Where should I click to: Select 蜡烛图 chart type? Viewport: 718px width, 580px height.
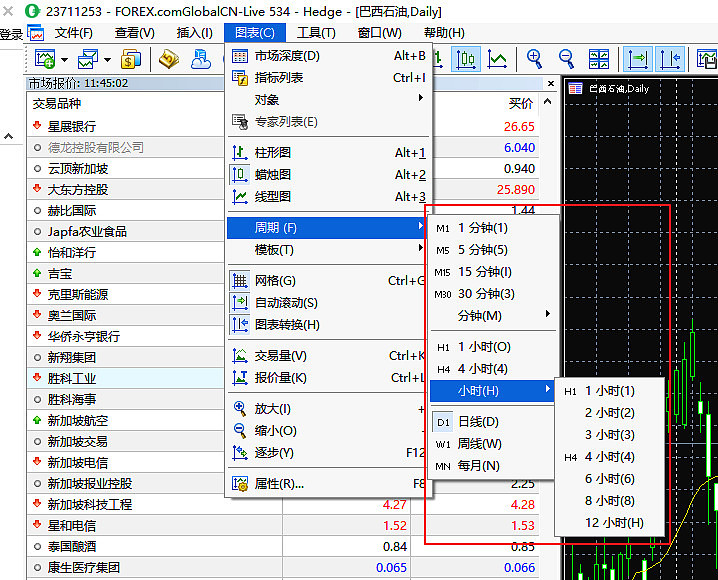click(x=328, y=174)
